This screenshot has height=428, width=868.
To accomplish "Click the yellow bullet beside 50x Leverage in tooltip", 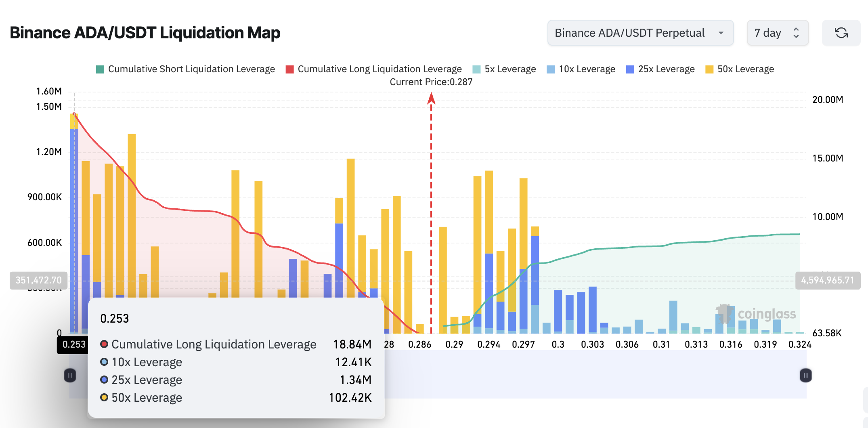I will [x=104, y=398].
